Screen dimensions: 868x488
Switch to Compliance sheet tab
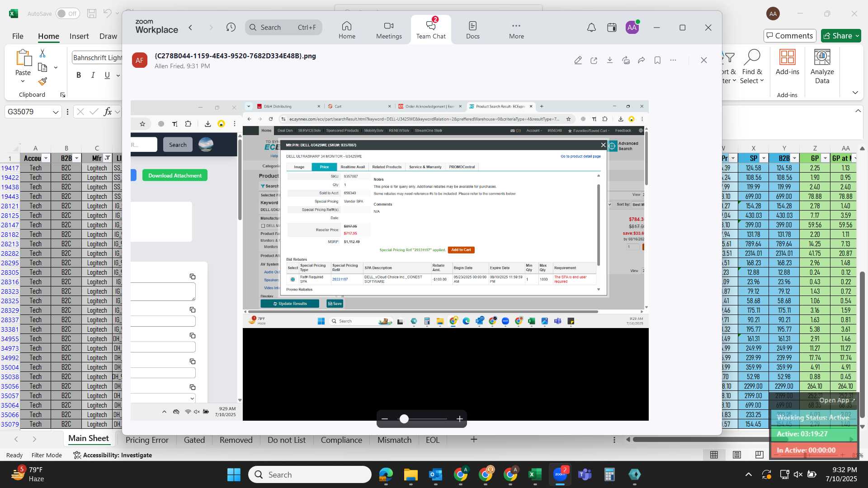341,440
